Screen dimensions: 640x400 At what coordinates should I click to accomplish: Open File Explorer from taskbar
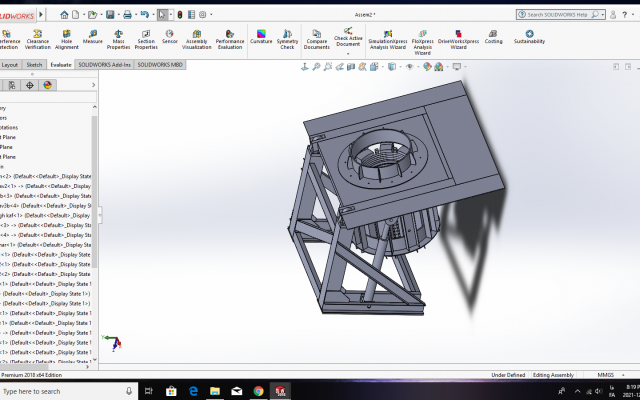215,391
